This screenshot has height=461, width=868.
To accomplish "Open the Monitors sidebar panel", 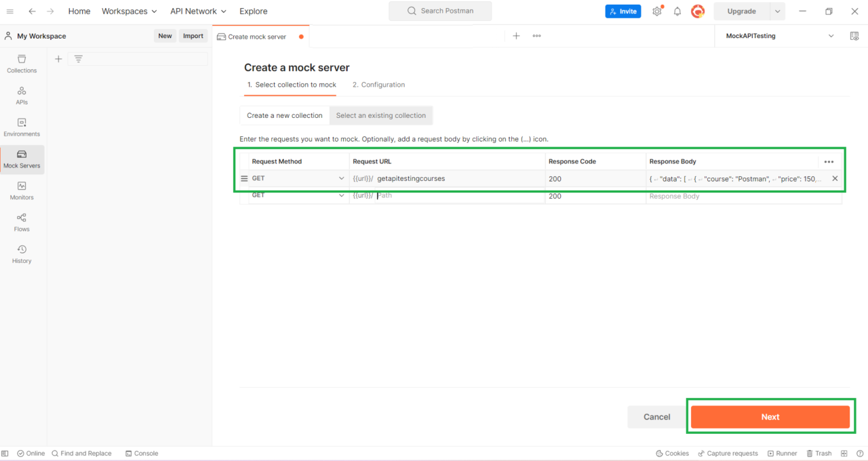I will pos(21,192).
